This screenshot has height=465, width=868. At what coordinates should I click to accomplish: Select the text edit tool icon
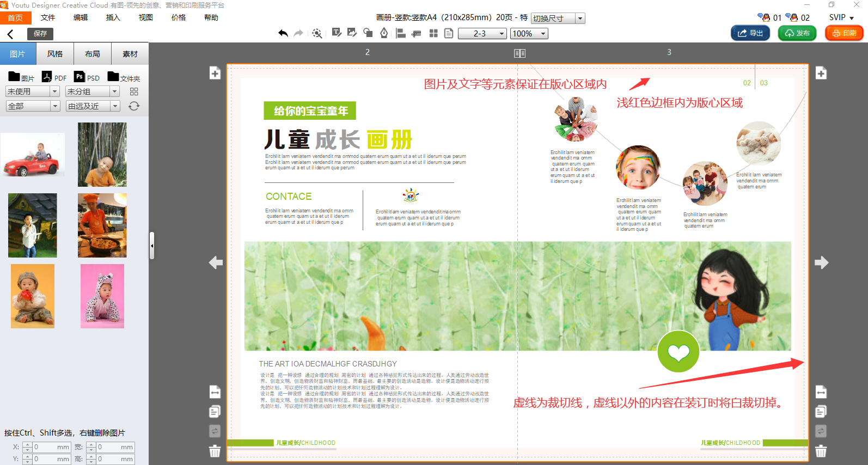click(337, 33)
